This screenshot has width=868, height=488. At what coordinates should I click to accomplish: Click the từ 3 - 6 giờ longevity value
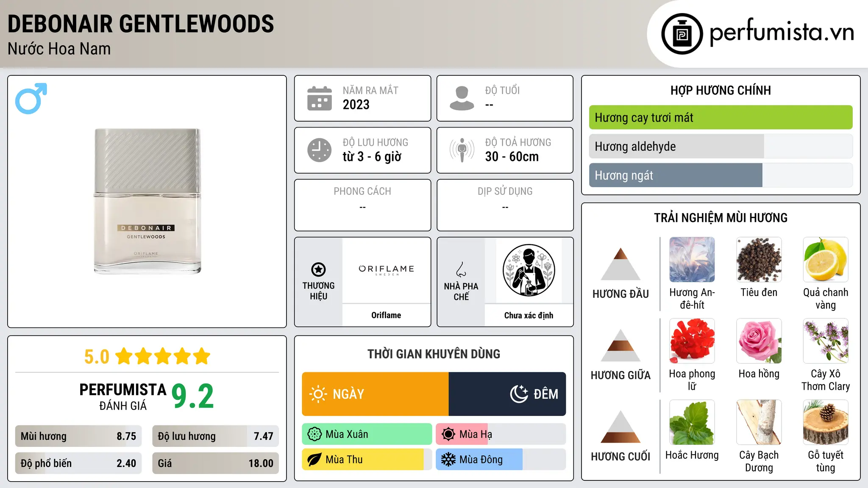point(372,157)
